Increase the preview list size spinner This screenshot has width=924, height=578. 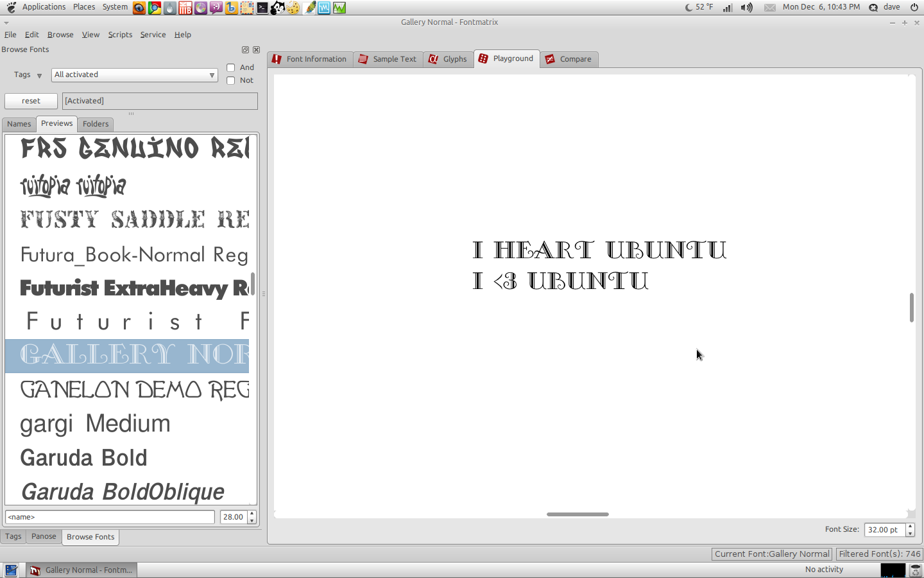tap(252, 513)
